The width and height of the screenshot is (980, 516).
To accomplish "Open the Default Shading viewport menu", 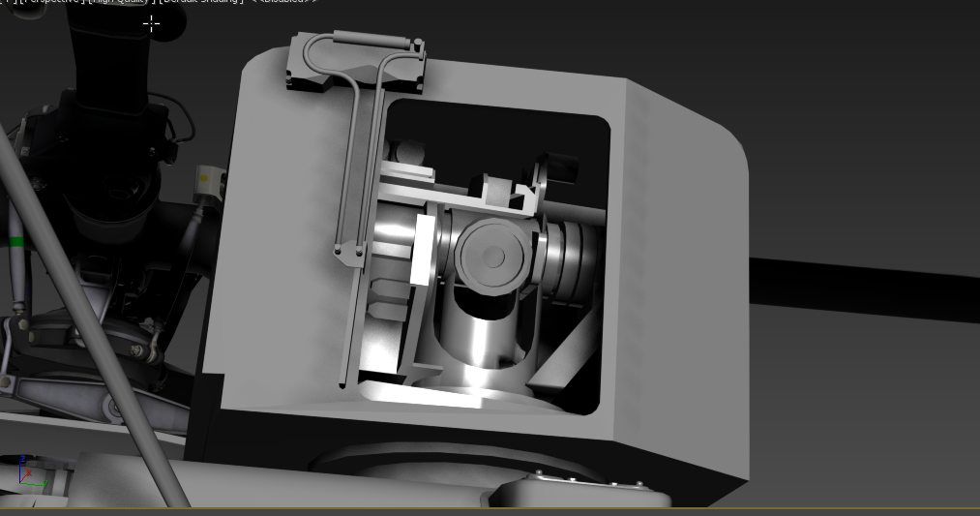I will 202,1.
